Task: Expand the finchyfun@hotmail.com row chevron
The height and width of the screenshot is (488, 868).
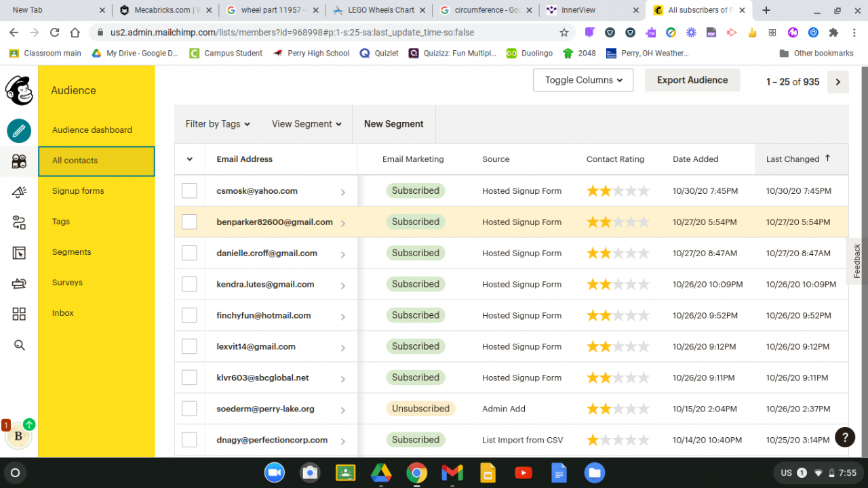Action: (x=343, y=317)
